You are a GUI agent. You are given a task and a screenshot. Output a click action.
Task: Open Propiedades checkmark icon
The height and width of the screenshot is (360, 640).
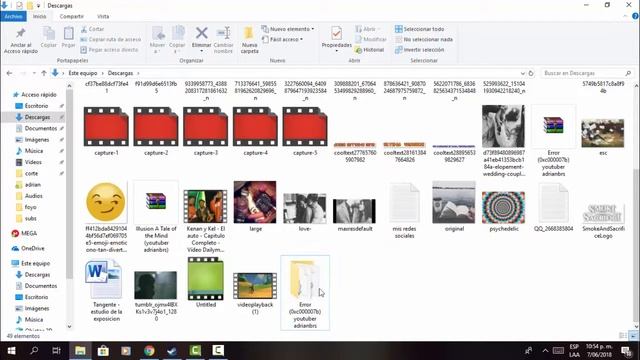(x=336, y=33)
